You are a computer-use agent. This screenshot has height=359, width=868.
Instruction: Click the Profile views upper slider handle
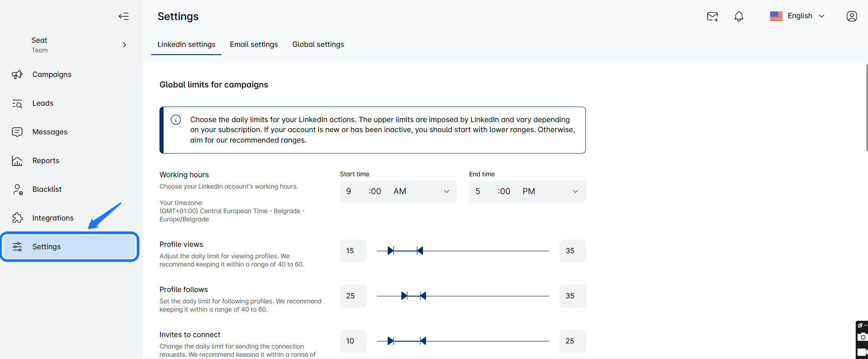coord(420,251)
